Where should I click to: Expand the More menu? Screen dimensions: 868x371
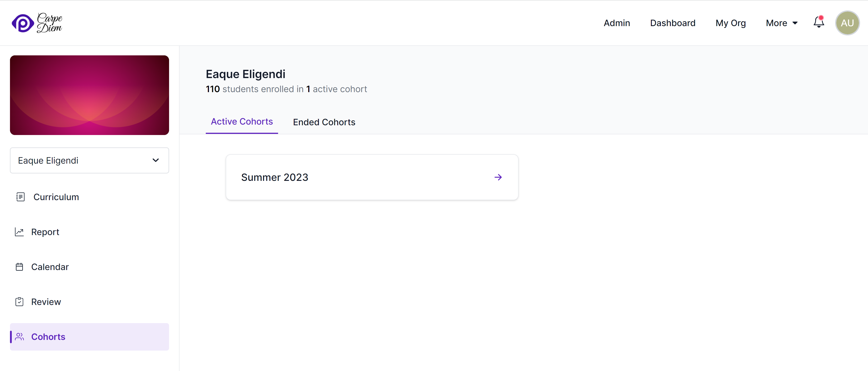(x=781, y=23)
